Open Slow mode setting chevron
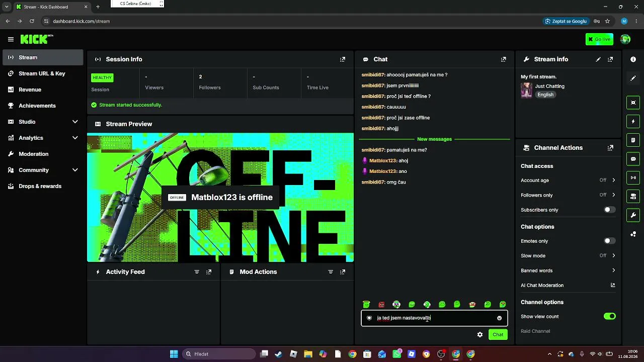Viewport: 644px width, 362px height. pos(613,255)
